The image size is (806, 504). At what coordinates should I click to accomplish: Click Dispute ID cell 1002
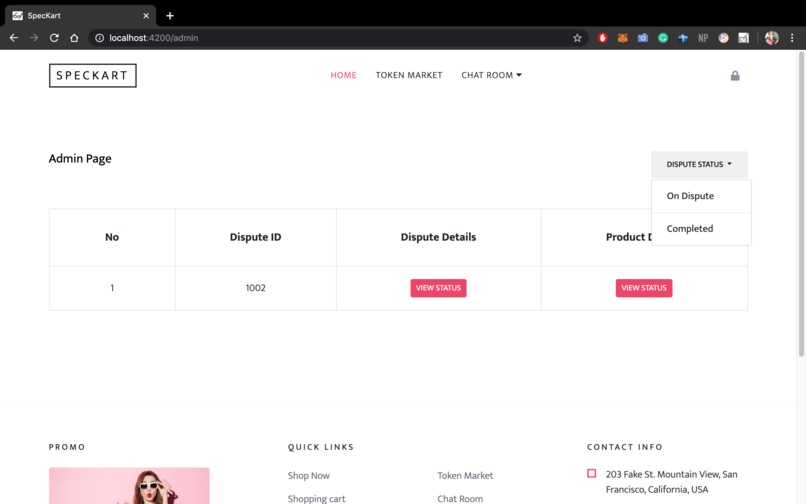[255, 288]
